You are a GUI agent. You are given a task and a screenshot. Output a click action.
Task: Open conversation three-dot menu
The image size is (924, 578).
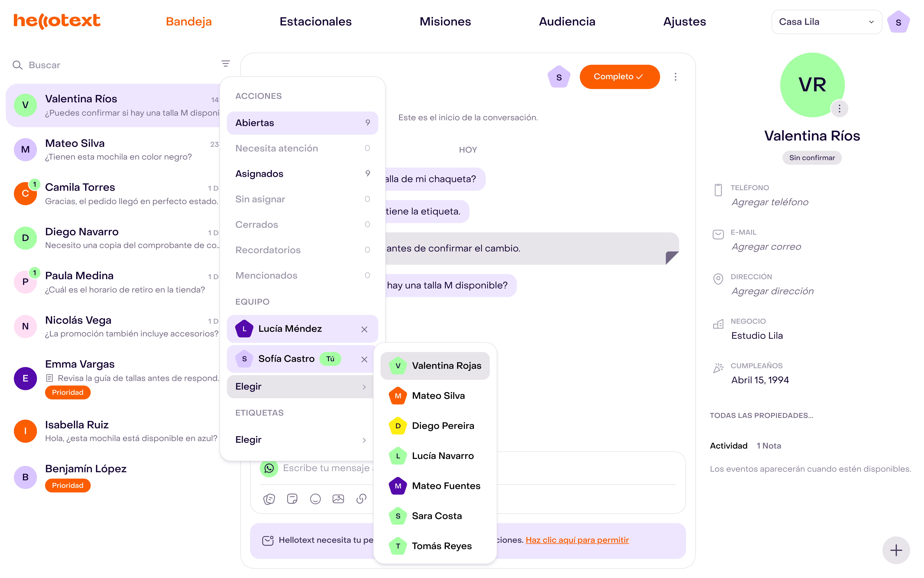(675, 77)
